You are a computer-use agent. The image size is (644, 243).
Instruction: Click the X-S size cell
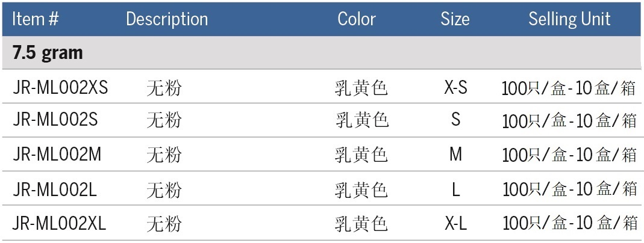[455, 88]
